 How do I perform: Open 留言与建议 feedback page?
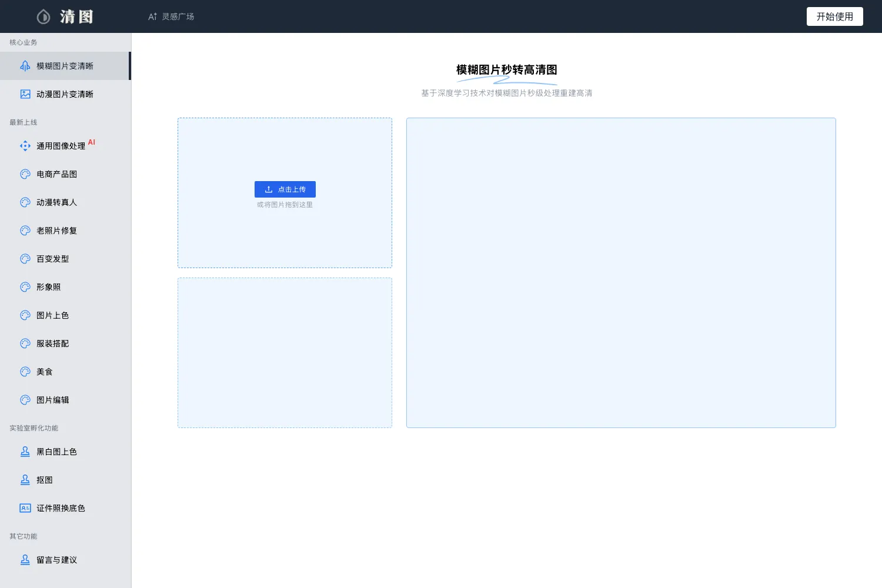[x=65, y=560]
